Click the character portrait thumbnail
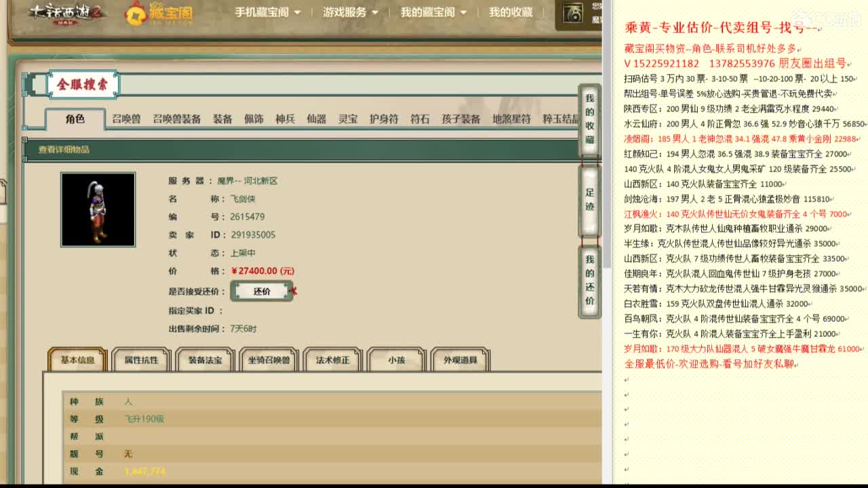This screenshot has width=868, height=488. (98, 209)
